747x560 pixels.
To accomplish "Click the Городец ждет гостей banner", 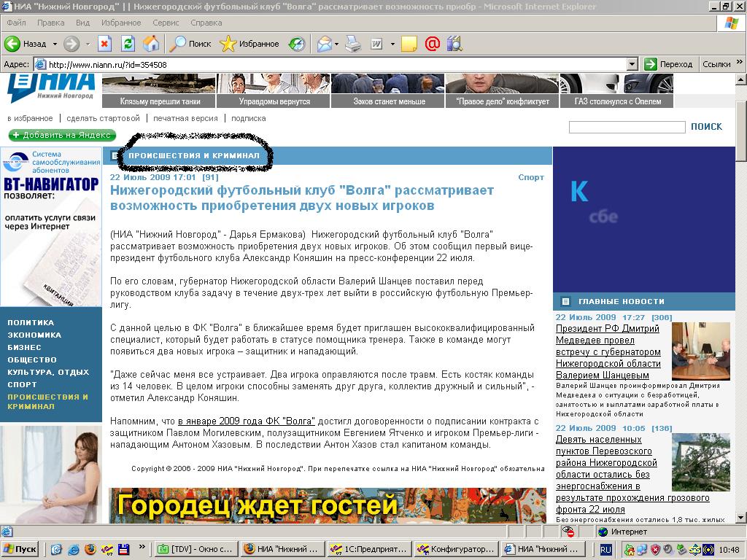I will coord(328,505).
